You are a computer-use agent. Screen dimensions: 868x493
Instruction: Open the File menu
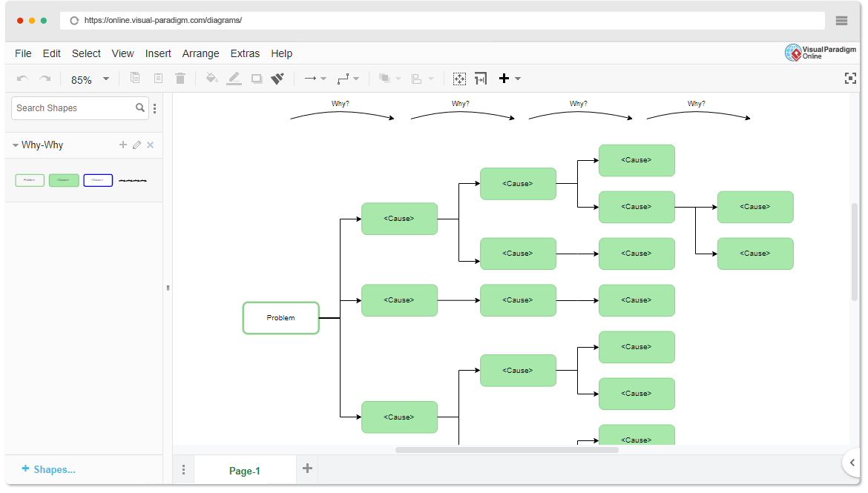point(23,53)
